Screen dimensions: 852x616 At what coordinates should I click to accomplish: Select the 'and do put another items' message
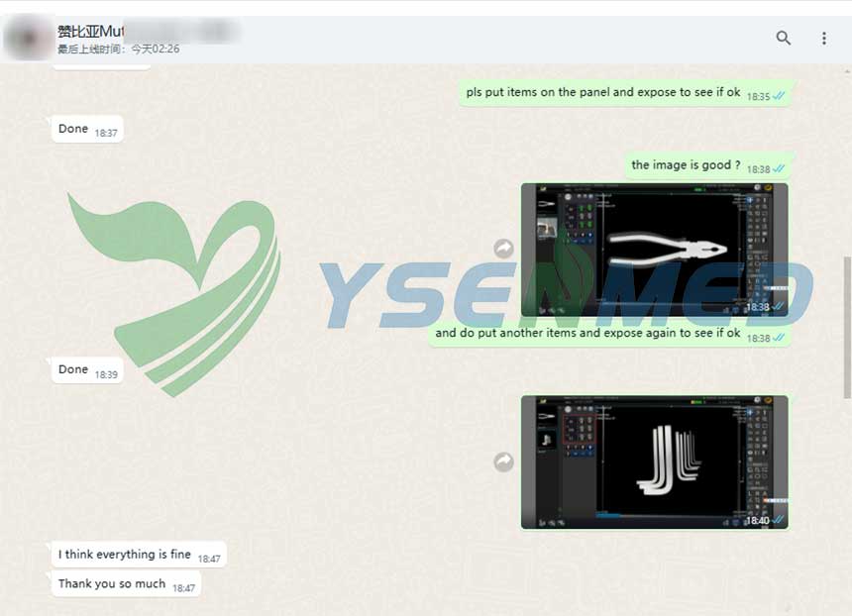[x=587, y=334]
